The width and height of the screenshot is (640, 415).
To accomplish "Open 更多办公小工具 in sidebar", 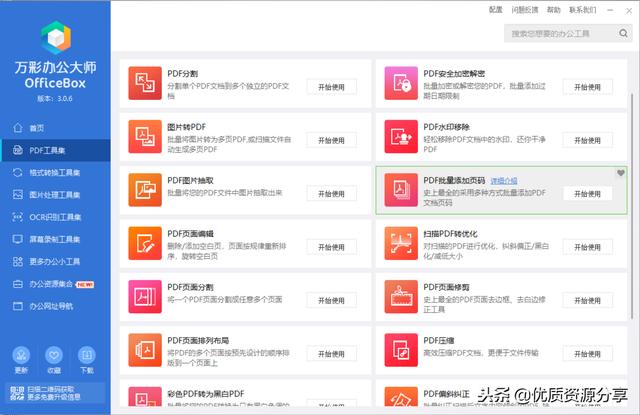I will coord(55,262).
